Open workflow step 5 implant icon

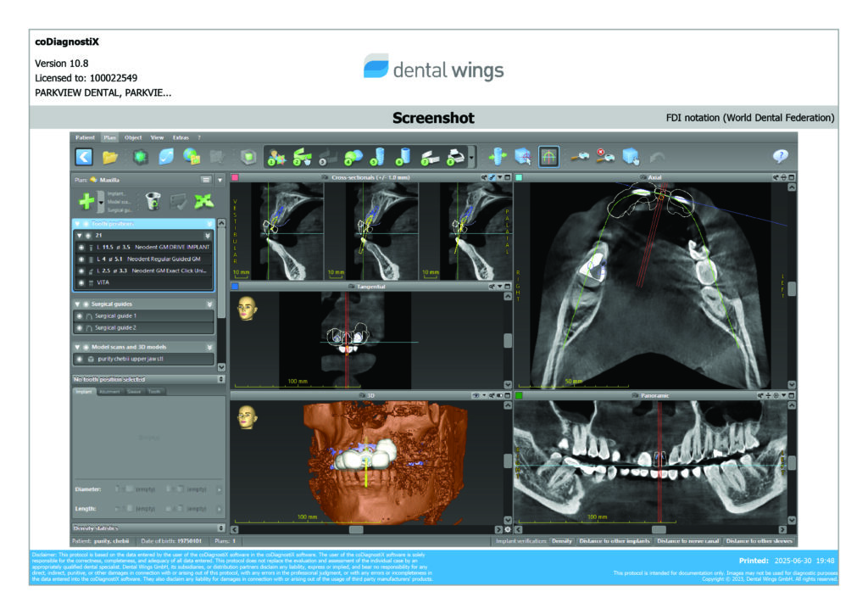378,157
